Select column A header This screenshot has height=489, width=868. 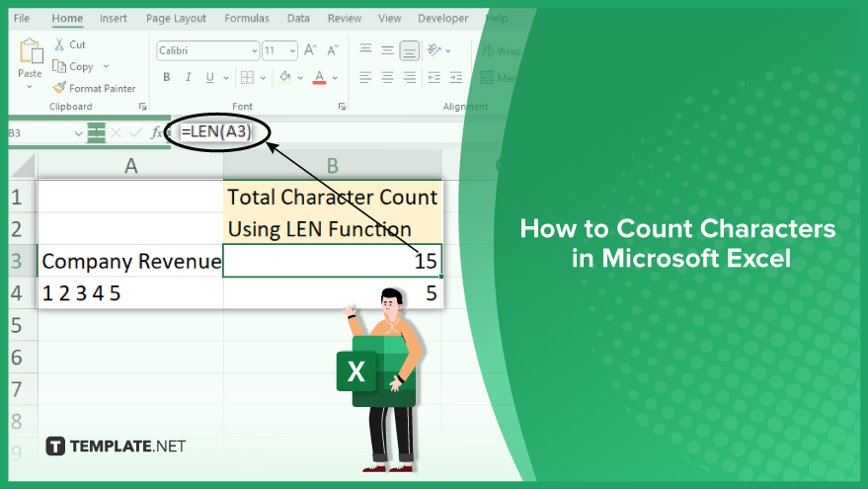click(x=130, y=165)
